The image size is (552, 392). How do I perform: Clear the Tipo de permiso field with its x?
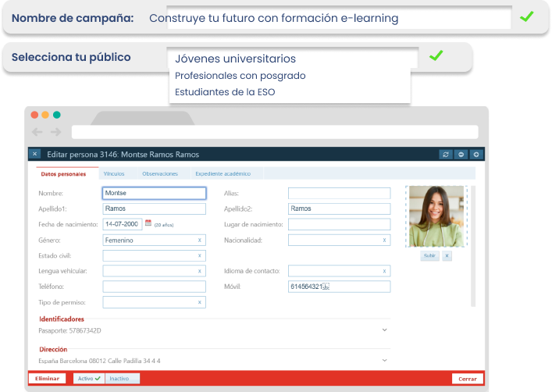pos(200,302)
